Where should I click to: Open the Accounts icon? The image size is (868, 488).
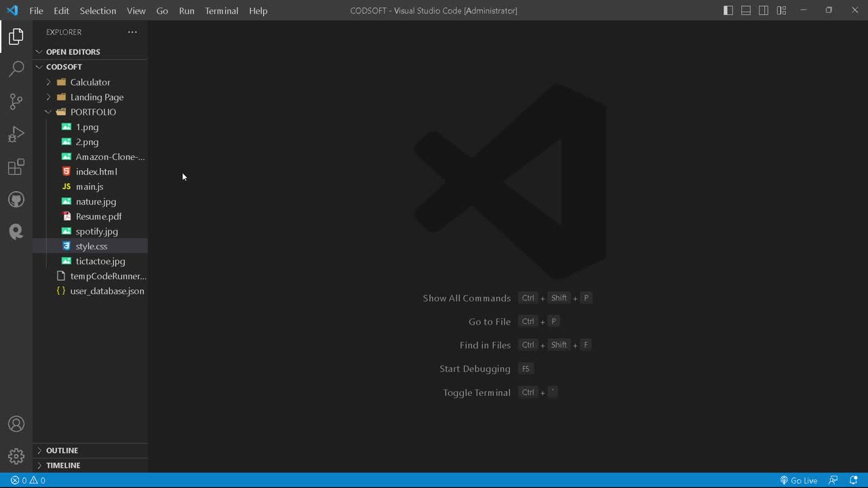16,424
